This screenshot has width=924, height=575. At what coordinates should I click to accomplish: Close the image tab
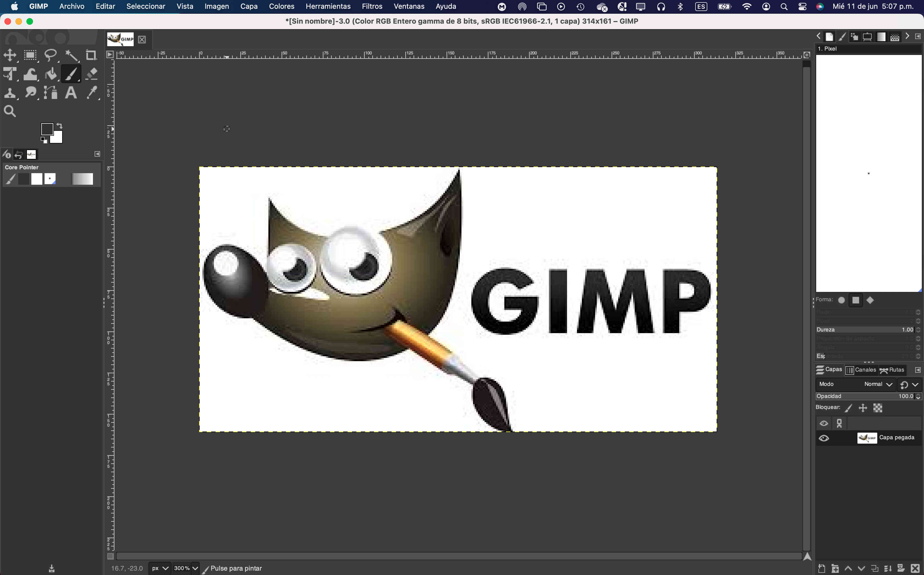(x=142, y=40)
